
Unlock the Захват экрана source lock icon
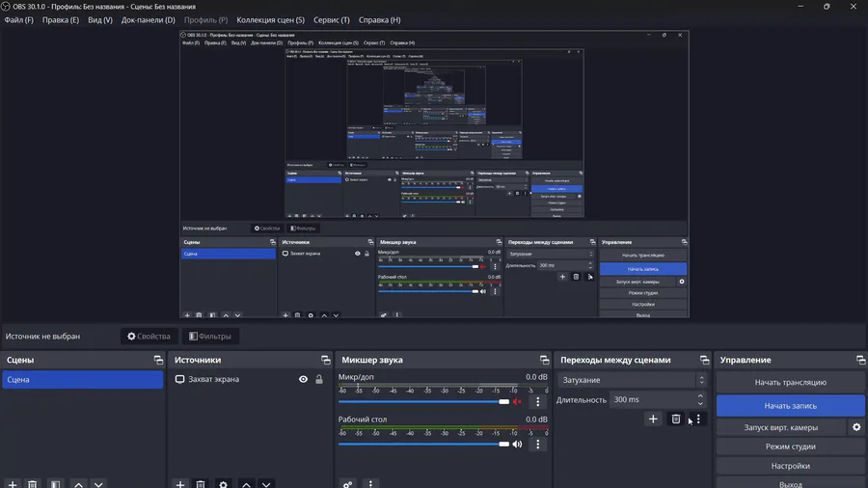(x=319, y=380)
